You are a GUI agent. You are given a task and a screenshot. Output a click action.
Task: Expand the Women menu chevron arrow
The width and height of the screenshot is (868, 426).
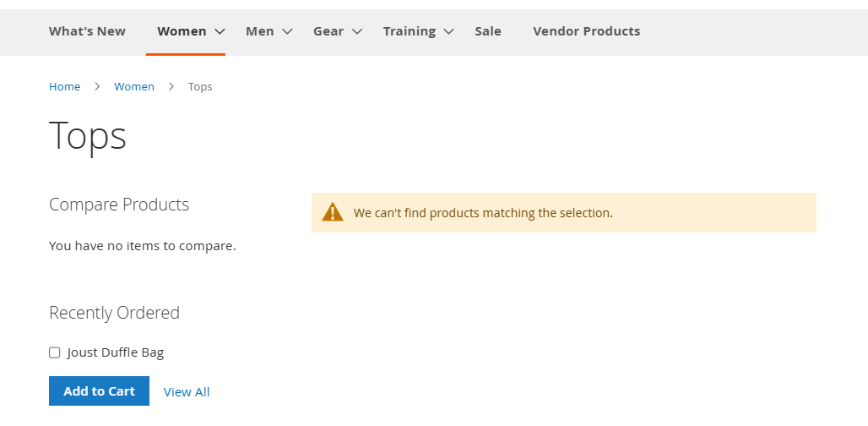pyautogui.click(x=220, y=31)
